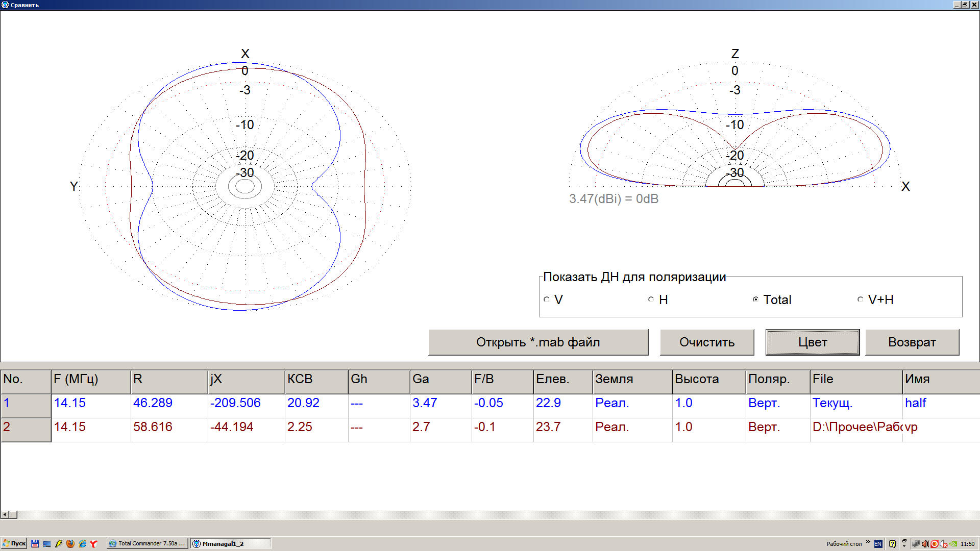The image size is (980, 551).
Task: Switch to Total Commander taskbar item
Action: click(x=147, y=544)
